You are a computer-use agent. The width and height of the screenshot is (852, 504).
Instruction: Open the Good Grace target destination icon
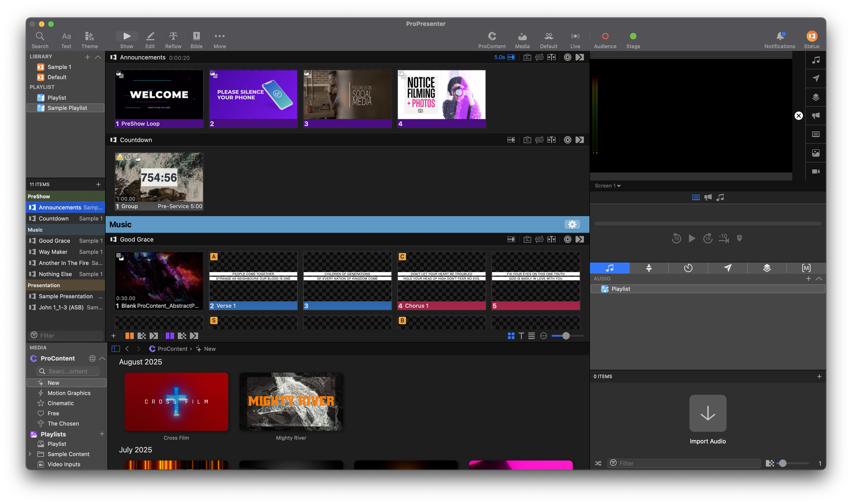click(567, 239)
